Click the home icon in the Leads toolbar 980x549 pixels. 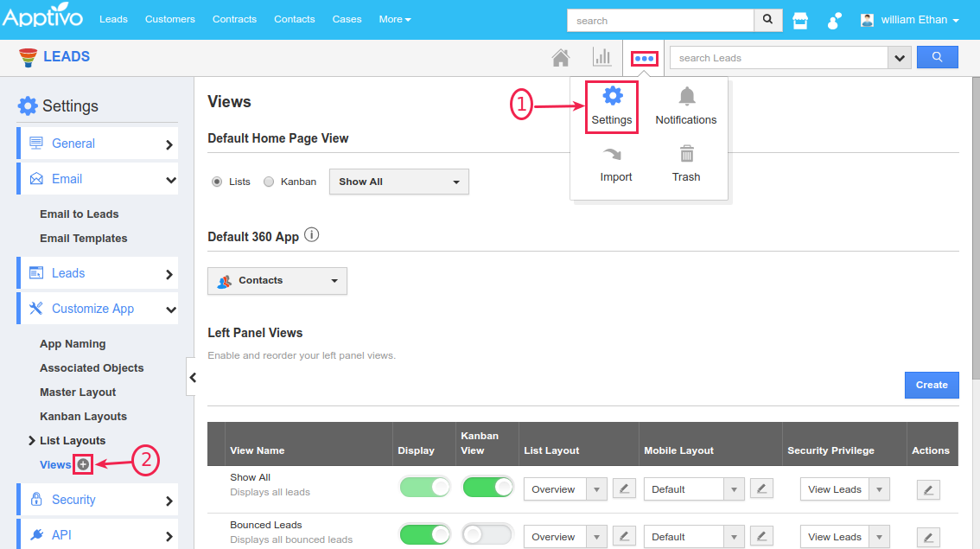(560, 57)
